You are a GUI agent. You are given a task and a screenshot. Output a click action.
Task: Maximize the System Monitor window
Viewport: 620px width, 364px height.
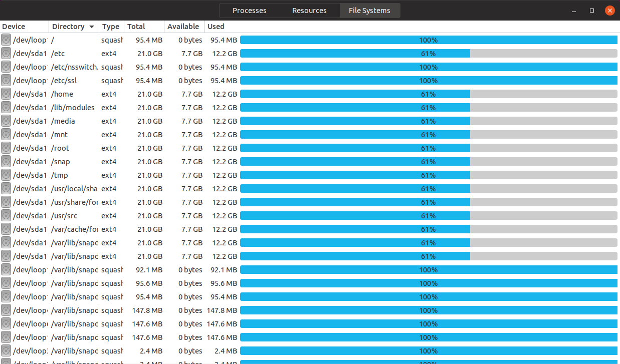coord(592,11)
